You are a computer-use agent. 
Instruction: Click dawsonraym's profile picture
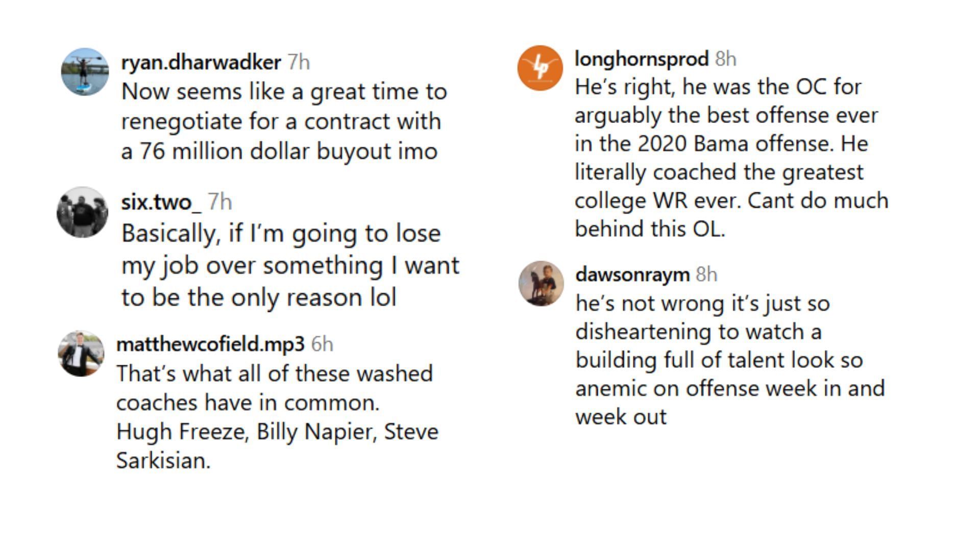(x=541, y=284)
